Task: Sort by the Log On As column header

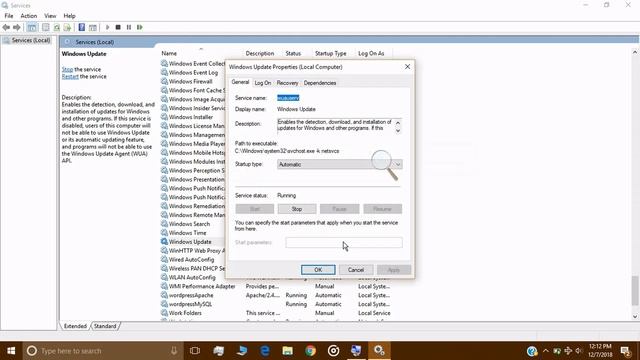Action: click(371, 53)
